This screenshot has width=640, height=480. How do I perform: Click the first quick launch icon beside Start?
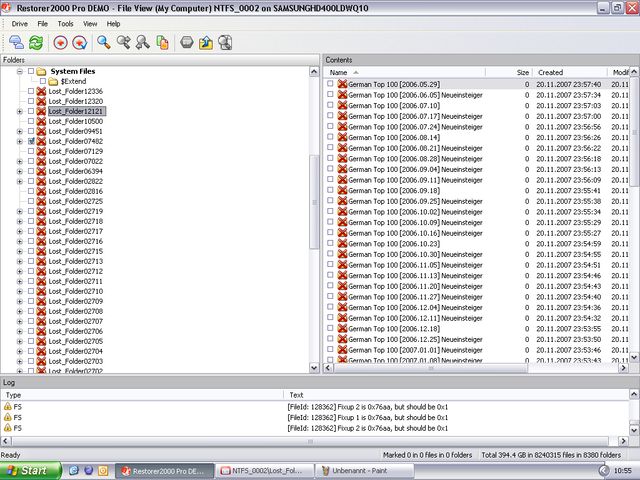(74, 471)
